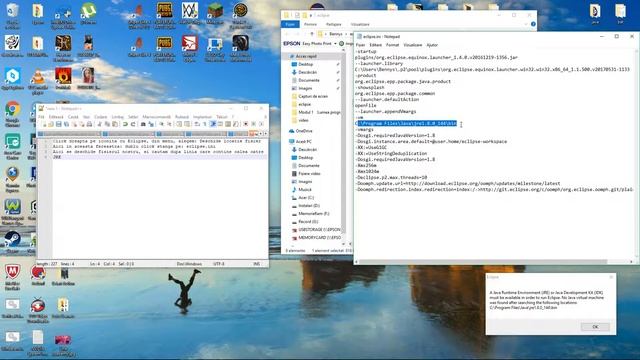Image resolution: width=640 pixels, height=360 pixels.
Task: Click the Replace icon in Notepad++ toolbar
Action: click(x=151, y=124)
